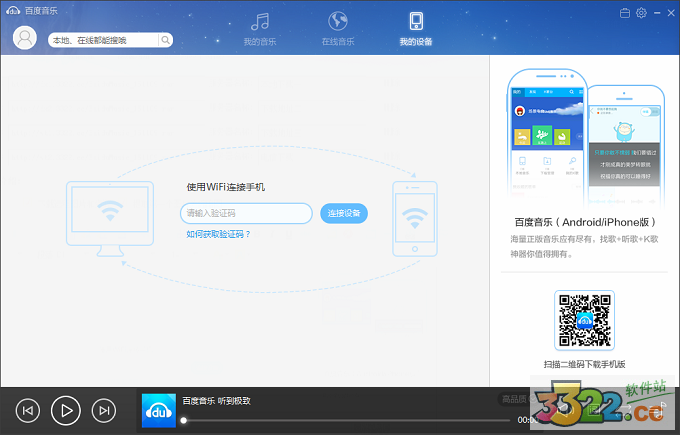Open the user avatar login

[x=25, y=38]
